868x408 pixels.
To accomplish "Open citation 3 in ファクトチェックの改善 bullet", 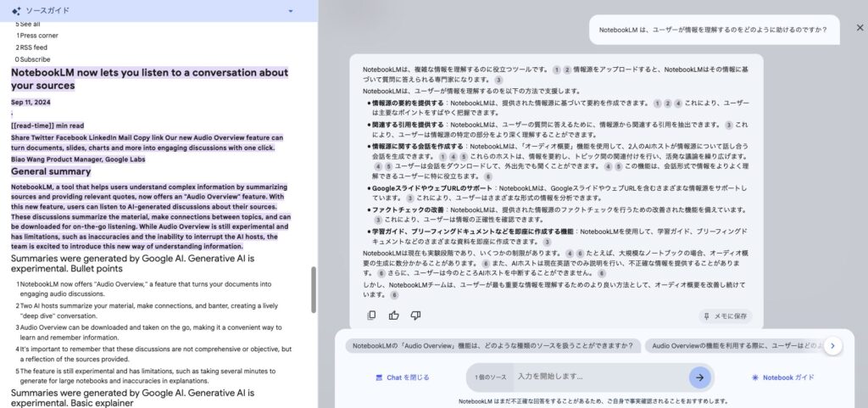I will [x=378, y=220].
